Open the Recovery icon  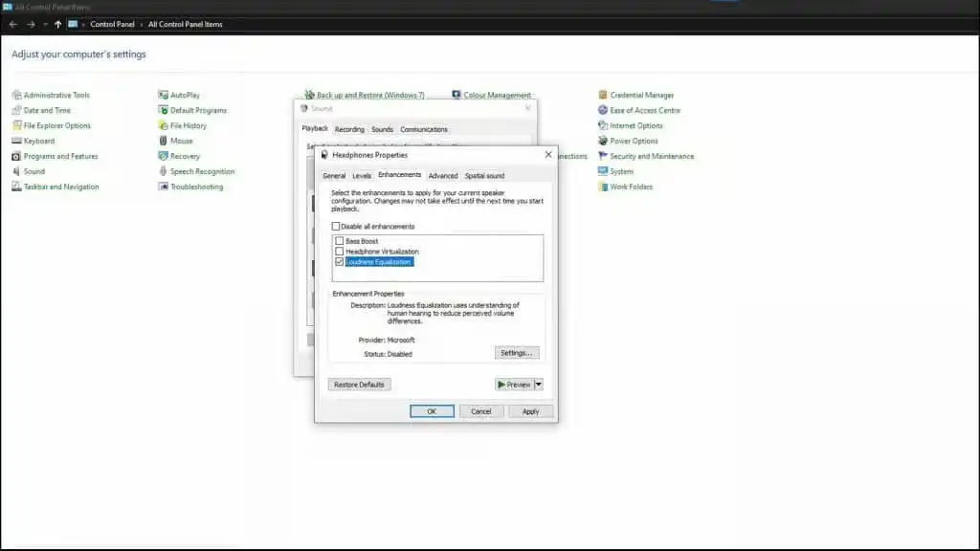click(163, 156)
